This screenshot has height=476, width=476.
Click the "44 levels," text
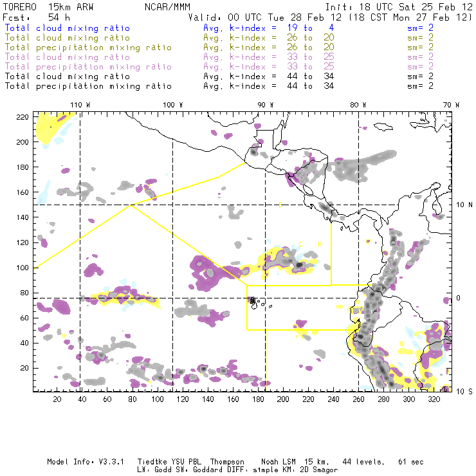pyautogui.click(x=363, y=462)
